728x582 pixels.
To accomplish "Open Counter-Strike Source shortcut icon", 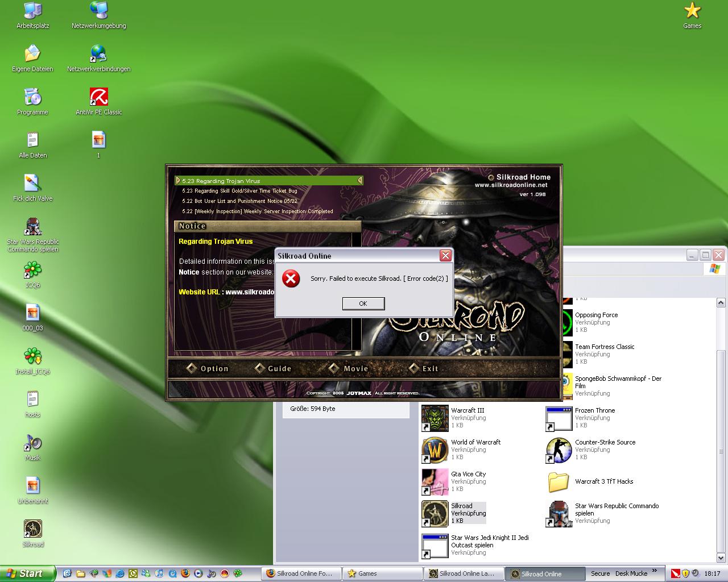I will click(x=559, y=450).
